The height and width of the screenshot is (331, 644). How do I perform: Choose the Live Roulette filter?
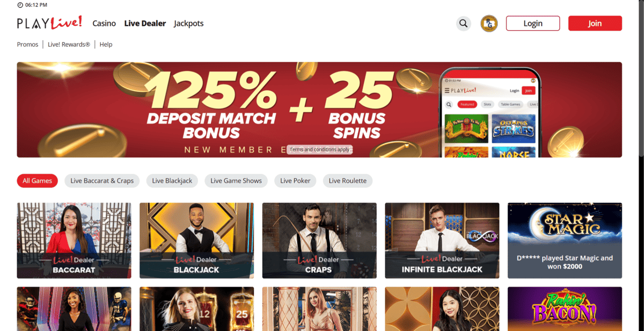pos(348,181)
